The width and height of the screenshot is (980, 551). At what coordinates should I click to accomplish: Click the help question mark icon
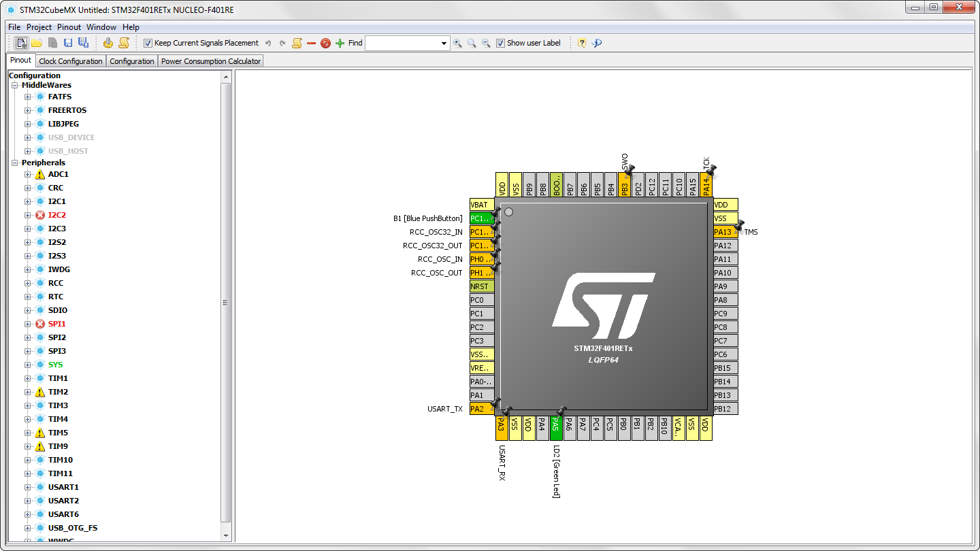point(582,43)
